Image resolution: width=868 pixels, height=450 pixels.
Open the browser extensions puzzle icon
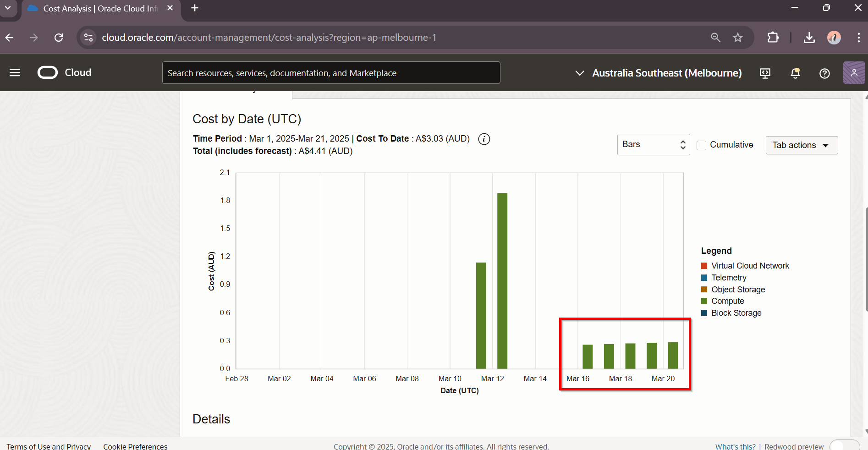click(773, 38)
